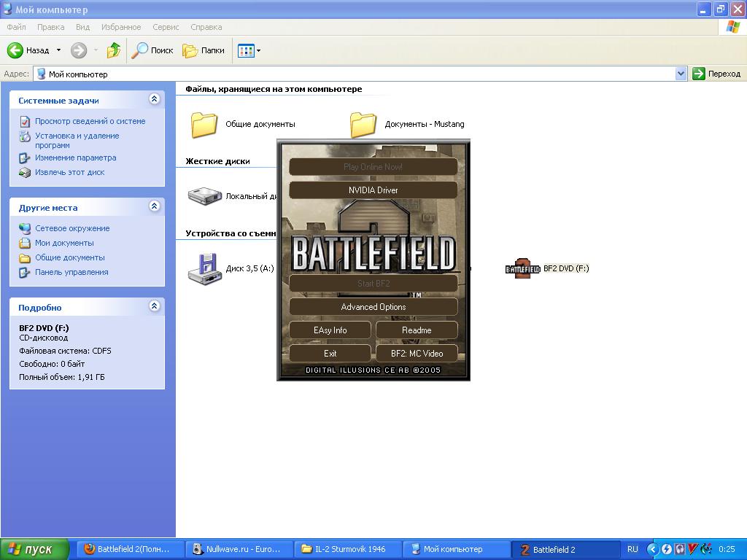Open the Файл menu
This screenshot has width=747, height=560.
16,27
